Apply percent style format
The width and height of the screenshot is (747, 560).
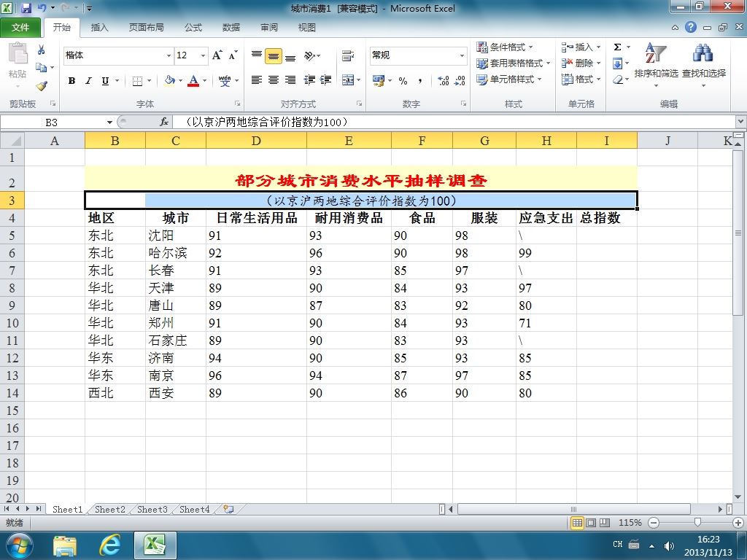[x=403, y=81]
